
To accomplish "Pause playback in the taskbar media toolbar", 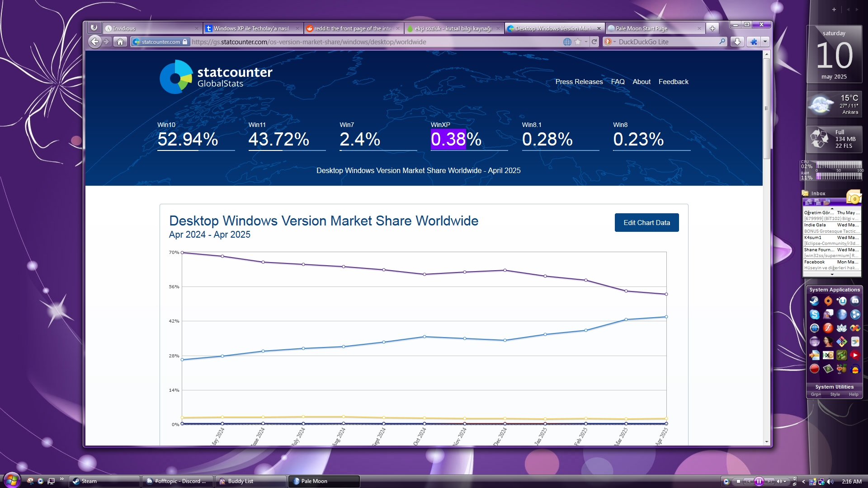I will point(759,482).
